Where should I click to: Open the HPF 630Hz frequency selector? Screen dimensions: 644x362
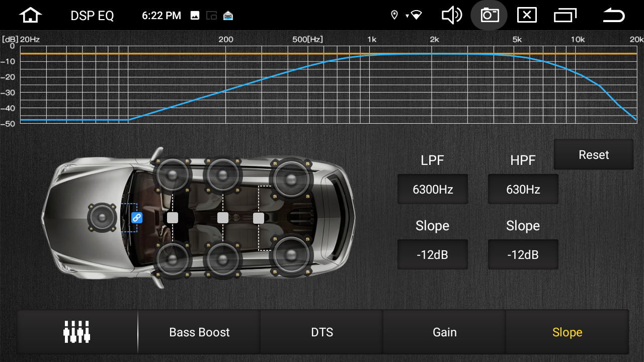coord(523,190)
